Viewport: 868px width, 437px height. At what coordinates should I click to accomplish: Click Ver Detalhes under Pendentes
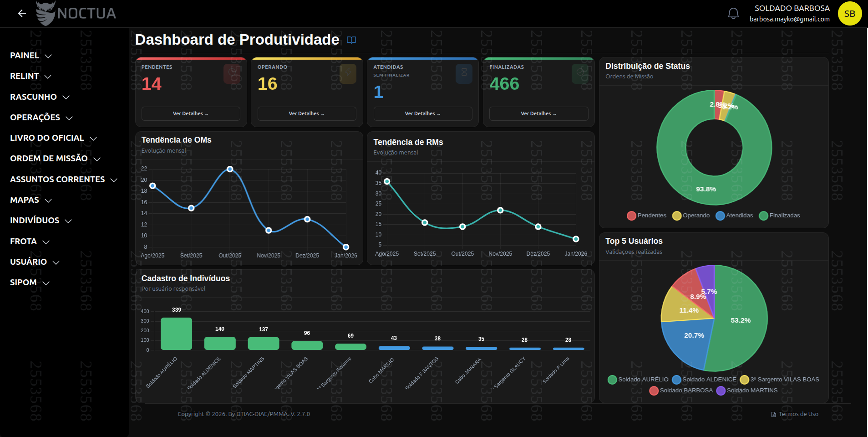191,113
